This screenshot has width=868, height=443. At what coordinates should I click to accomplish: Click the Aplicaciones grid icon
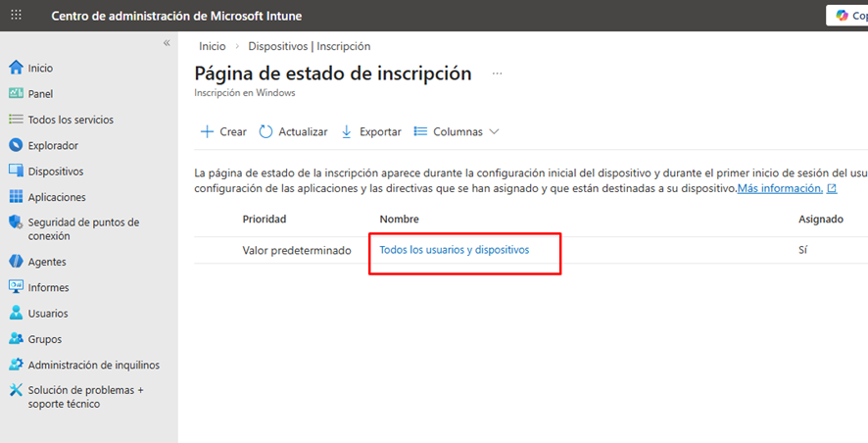point(16,197)
